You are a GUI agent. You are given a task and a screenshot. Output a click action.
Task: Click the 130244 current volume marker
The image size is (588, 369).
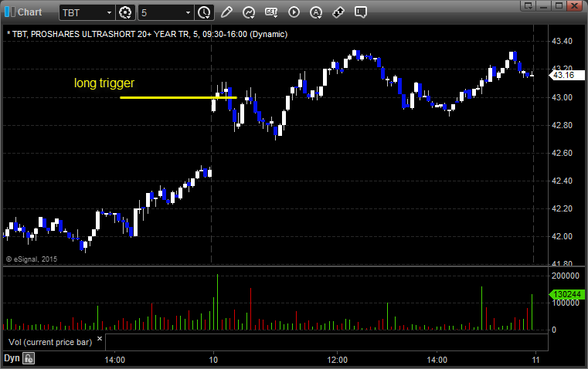pos(566,294)
